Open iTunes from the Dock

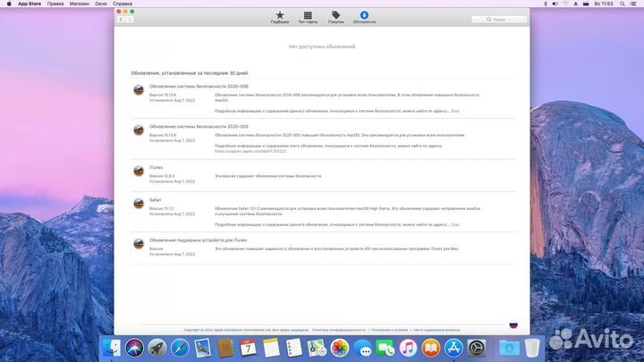pyautogui.click(x=408, y=348)
